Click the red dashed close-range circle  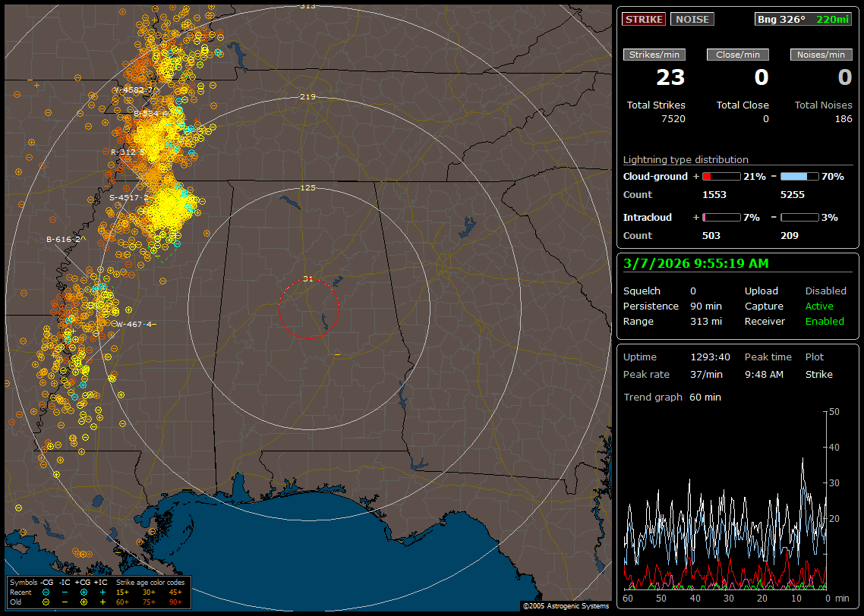[279, 309]
